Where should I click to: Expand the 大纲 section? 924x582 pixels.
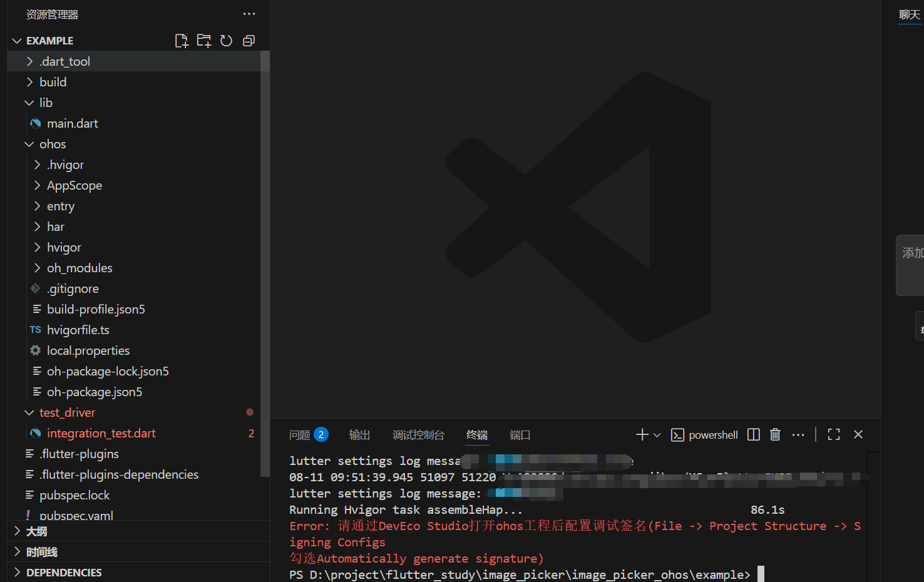[138, 531]
